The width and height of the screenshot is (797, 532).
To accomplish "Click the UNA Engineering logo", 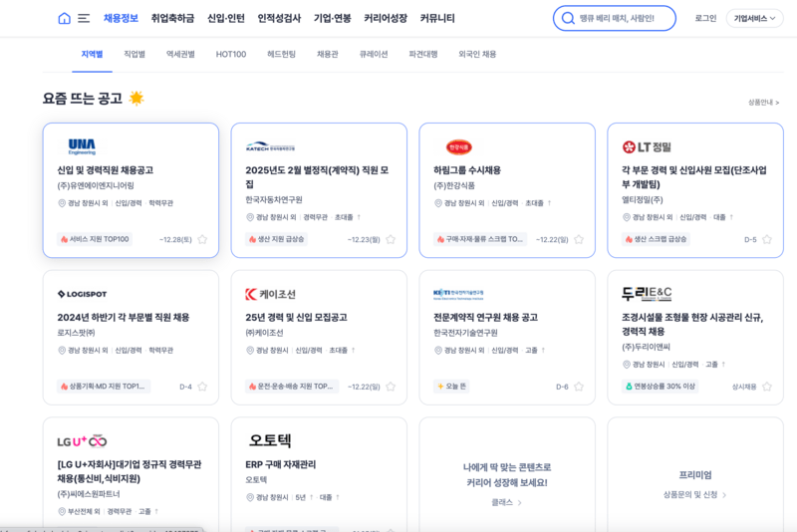I will click(x=82, y=146).
